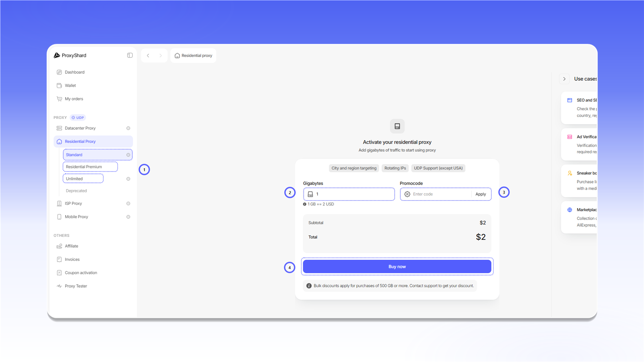Focus the Gigabytes input field
The width and height of the screenshot is (644, 362).
point(349,194)
